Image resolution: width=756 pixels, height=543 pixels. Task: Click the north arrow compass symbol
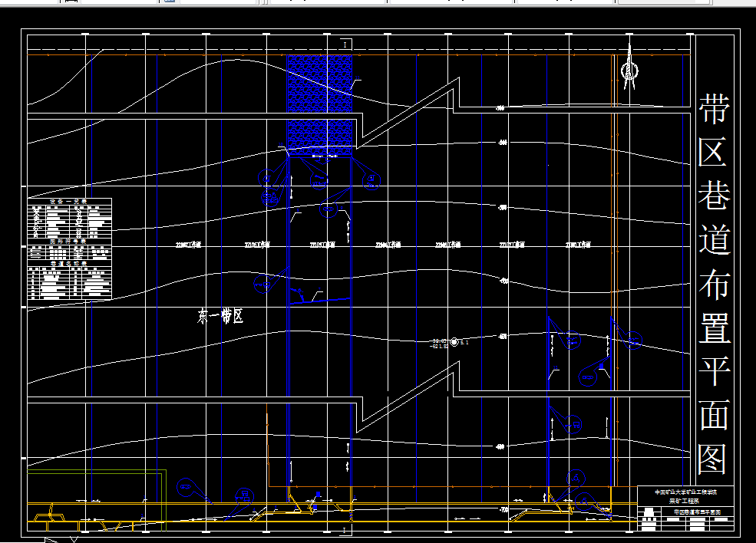coord(629,67)
